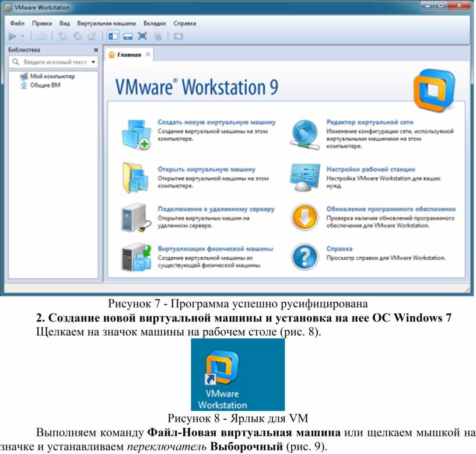Click the Обновление программного обеспечения link
Viewport: 476px width, 454px height.
point(391,209)
